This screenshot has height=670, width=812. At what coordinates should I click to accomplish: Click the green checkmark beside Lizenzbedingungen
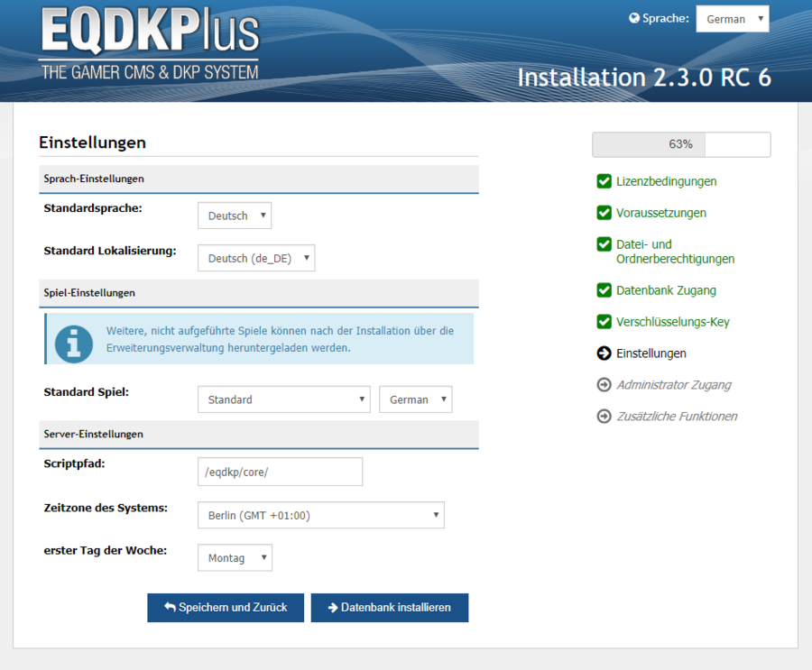coord(603,181)
